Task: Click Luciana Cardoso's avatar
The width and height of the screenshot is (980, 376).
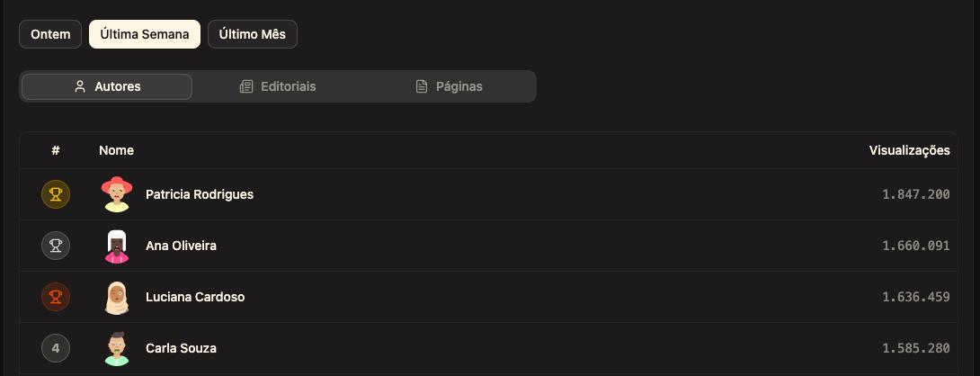Action: coord(117,297)
